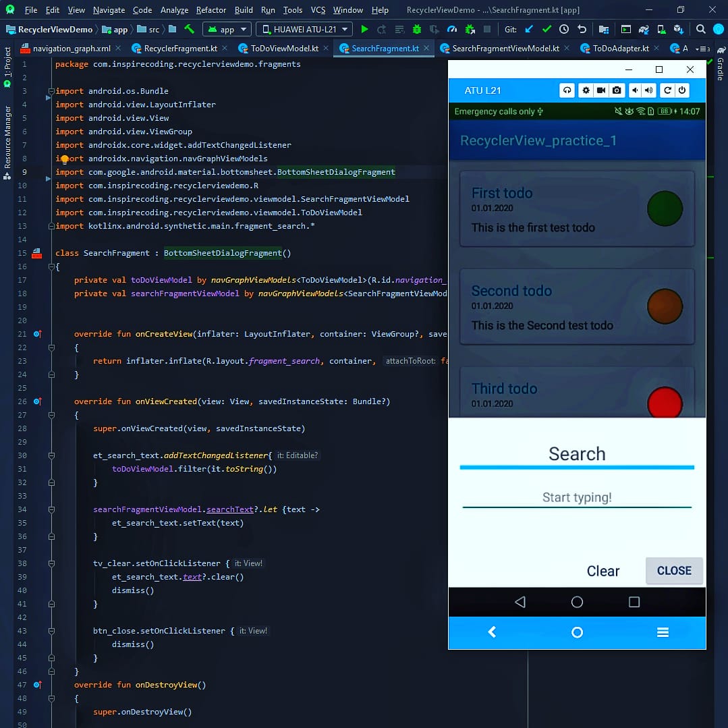
Task: Open the Gradle side panel
Action: [721, 64]
